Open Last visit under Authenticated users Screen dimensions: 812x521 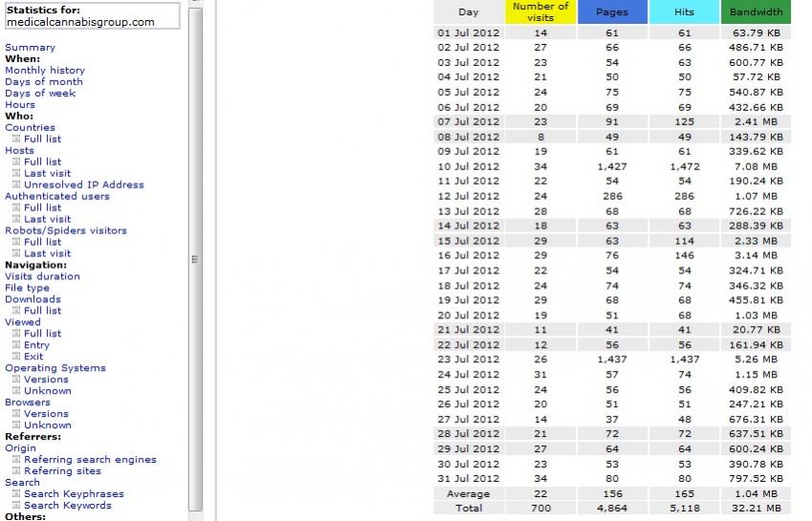click(x=47, y=218)
